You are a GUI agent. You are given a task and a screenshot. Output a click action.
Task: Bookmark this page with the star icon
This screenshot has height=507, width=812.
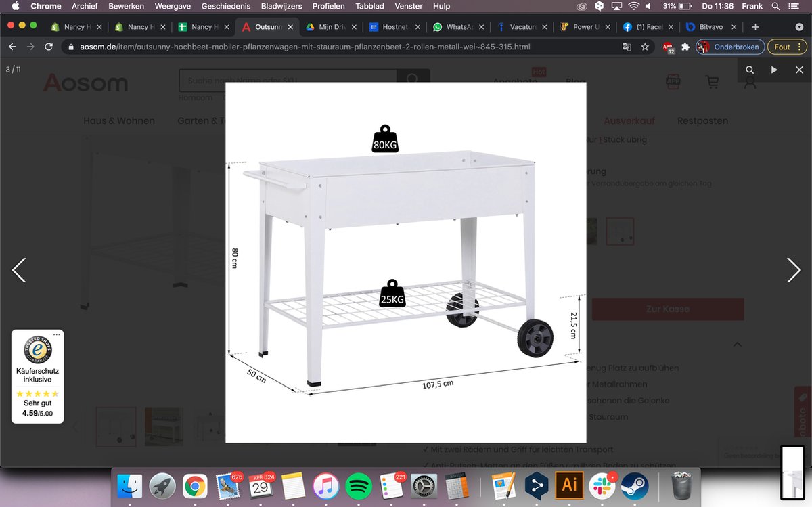coord(645,47)
